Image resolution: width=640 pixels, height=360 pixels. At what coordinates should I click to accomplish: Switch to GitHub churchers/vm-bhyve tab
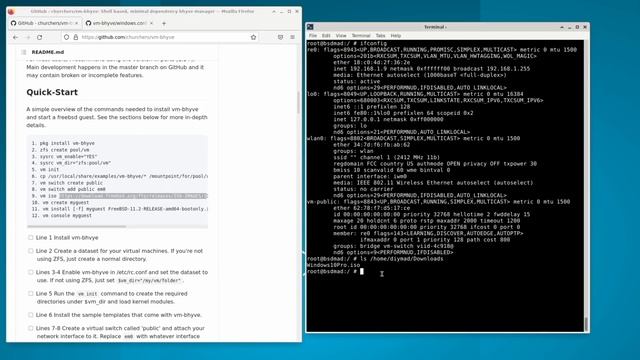click(x=44, y=23)
